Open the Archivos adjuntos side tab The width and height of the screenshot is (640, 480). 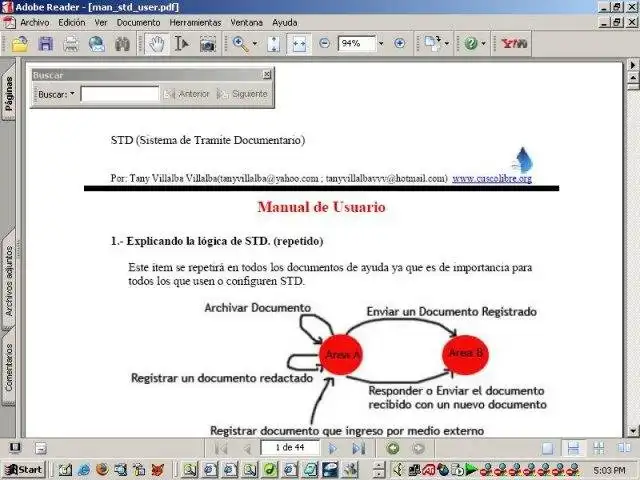click(9, 281)
